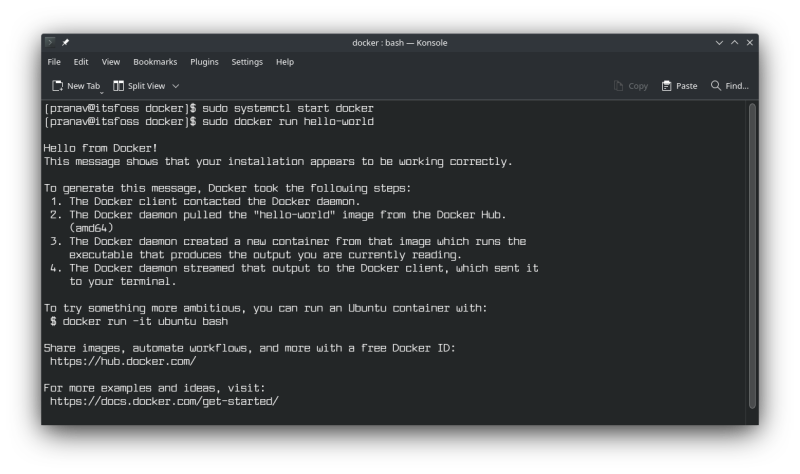Open the View menu
The image size is (800, 474).
tap(110, 62)
